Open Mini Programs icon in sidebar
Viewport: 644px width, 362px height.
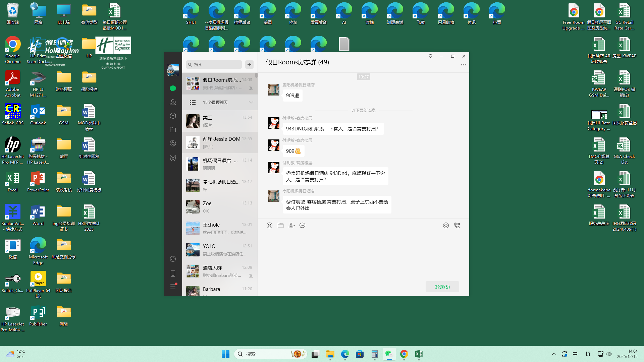tap(173, 259)
